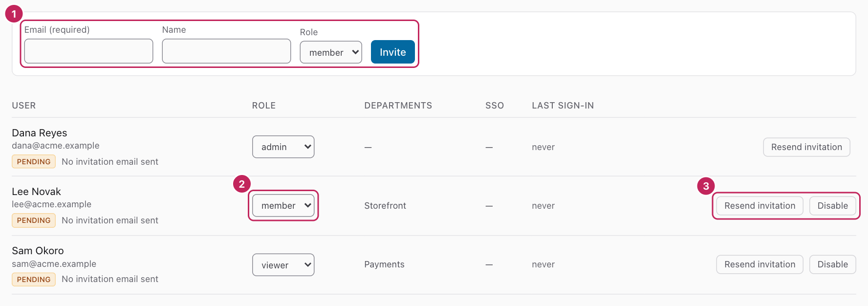This screenshot has height=306, width=868.
Task: Click the email sam@acme.example
Action: [54, 264]
